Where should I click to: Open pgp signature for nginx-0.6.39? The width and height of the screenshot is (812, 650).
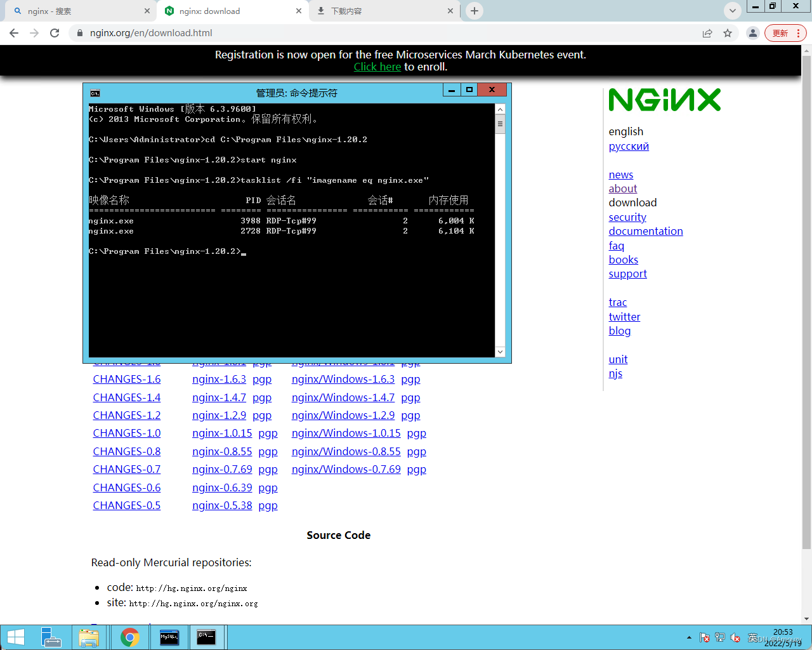(x=268, y=488)
